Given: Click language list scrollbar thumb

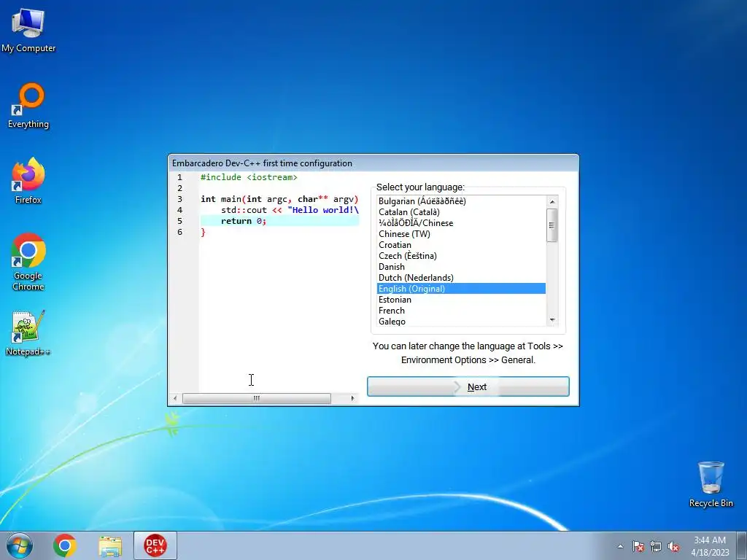Looking at the screenshot, I should pyautogui.click(x=552, y=225).
